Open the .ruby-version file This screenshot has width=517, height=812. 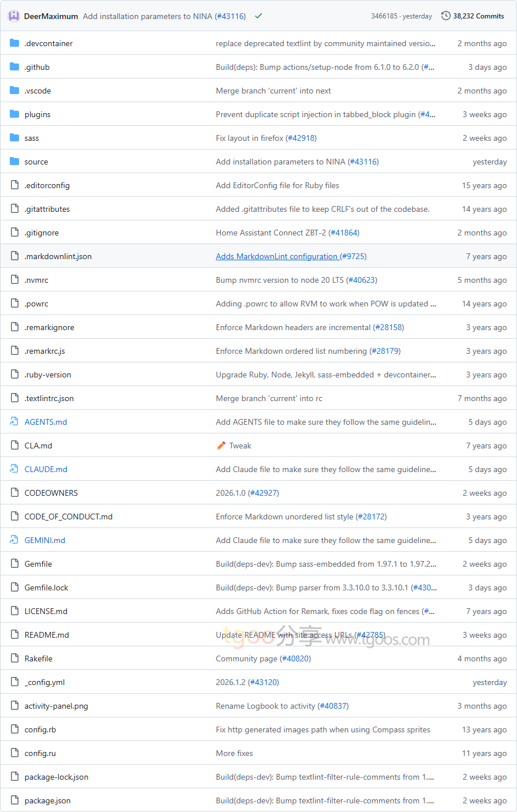[48, 375]
